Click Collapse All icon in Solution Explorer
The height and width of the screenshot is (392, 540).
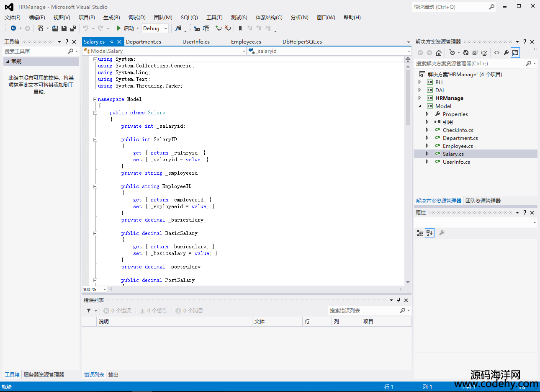click(x=475, y=53)
